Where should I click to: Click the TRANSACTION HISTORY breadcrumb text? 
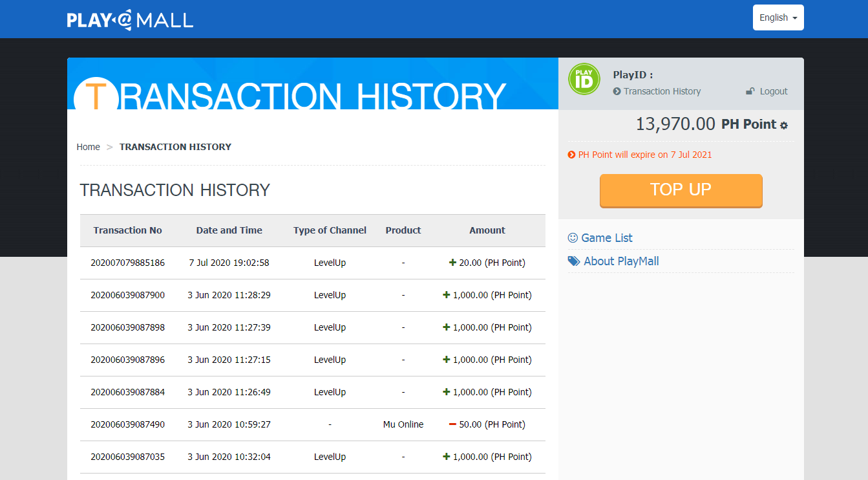(x=175, y=147)
